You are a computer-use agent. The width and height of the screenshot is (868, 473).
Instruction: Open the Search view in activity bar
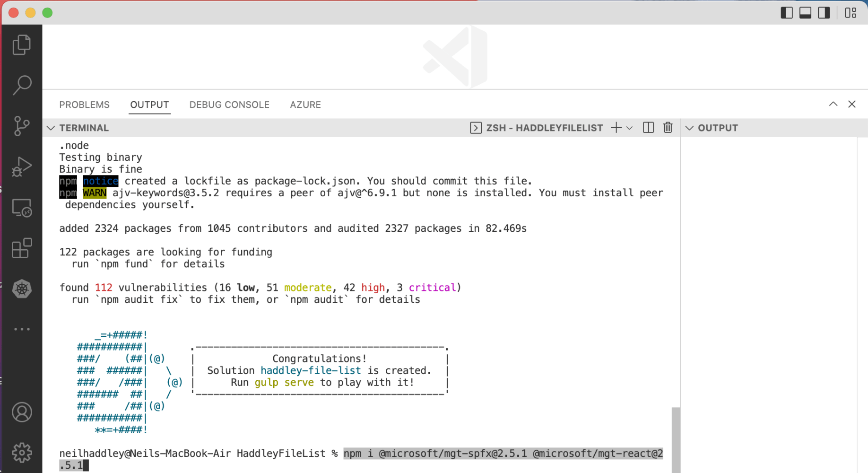click(x=22, y=86)
